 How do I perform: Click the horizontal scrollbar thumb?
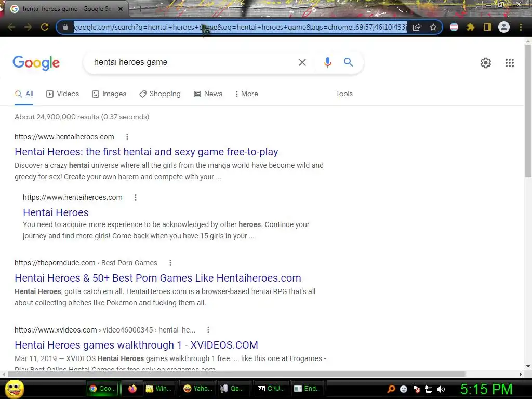point(236,374)
